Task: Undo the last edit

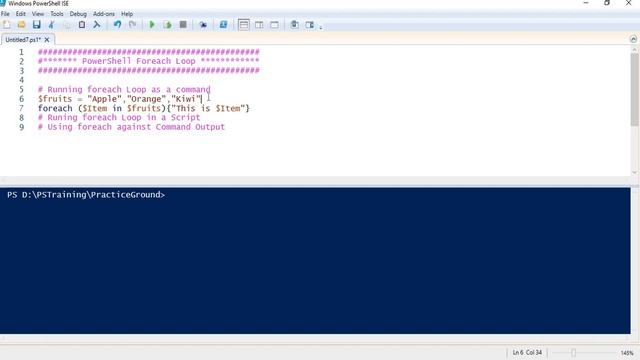Action: pyautogui.click(x=118, y=25)
